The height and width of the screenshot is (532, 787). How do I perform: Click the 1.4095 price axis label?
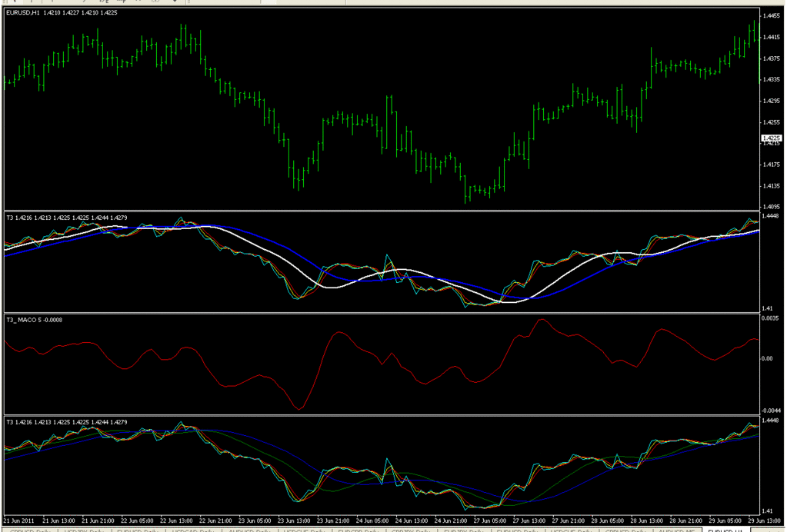click(772, 207)
